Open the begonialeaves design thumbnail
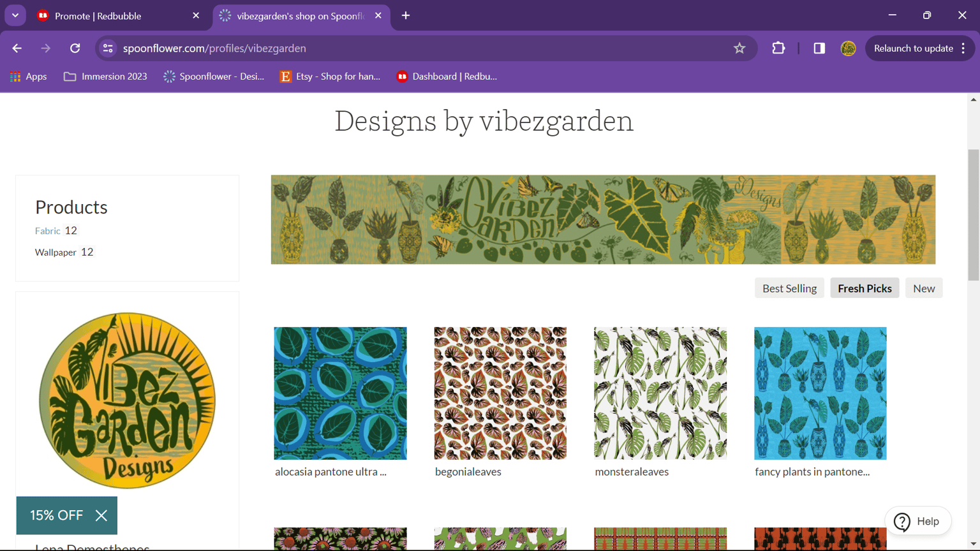The image size is (980, 551). click(x=500, y=393)
